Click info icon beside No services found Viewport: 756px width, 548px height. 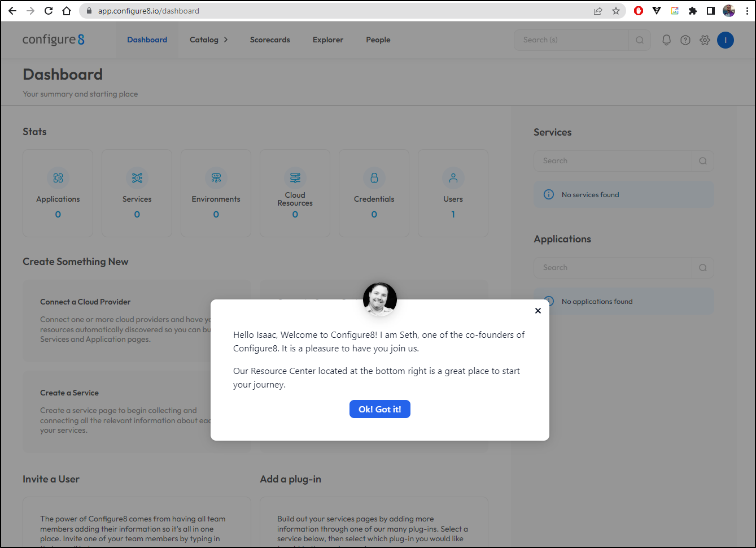pyautogui.click(x=549, y=194)
